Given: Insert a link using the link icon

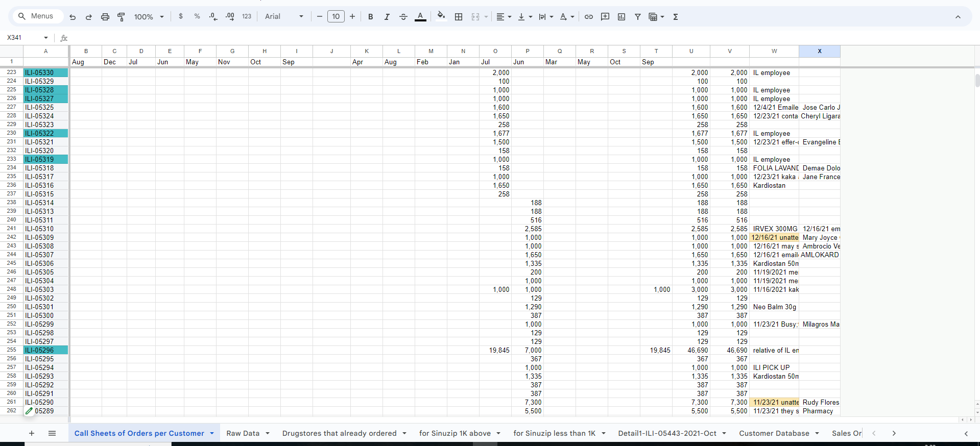Looking at the screenshot, I should tap(589, 17).
